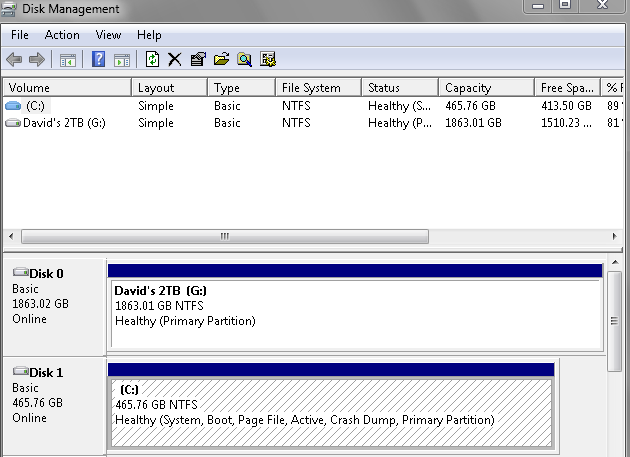Screen dimensions: 630x457
Task: Click the settings view toolbar icon
Action: [268, 59]
